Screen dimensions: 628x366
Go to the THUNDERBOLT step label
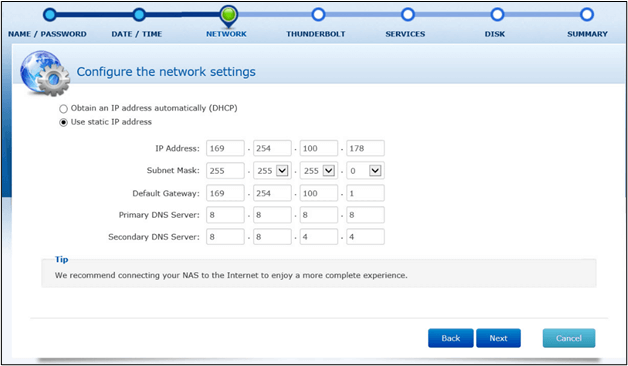point(316,34)
